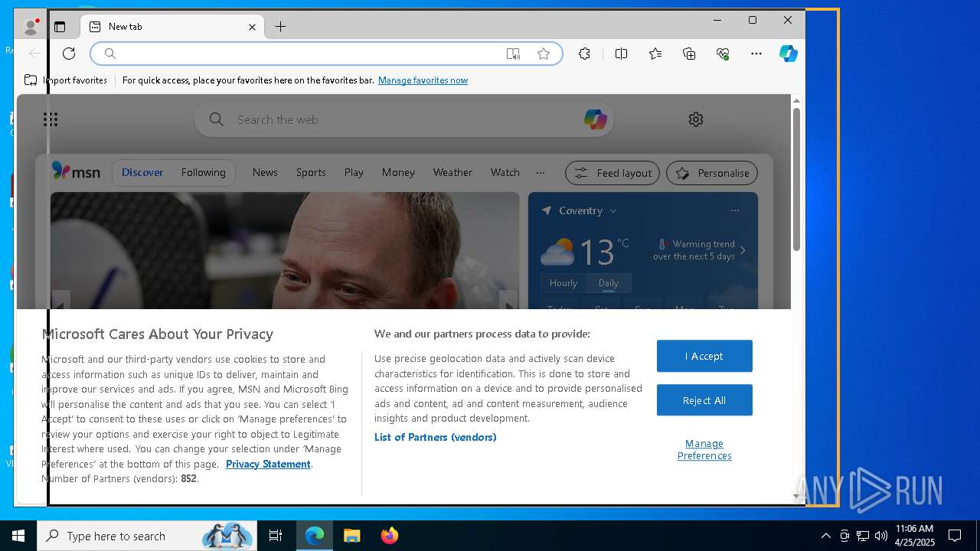Screen dimensions: 980x551
Task: Show more feed categories ellipsis
Action: (541, 173)
